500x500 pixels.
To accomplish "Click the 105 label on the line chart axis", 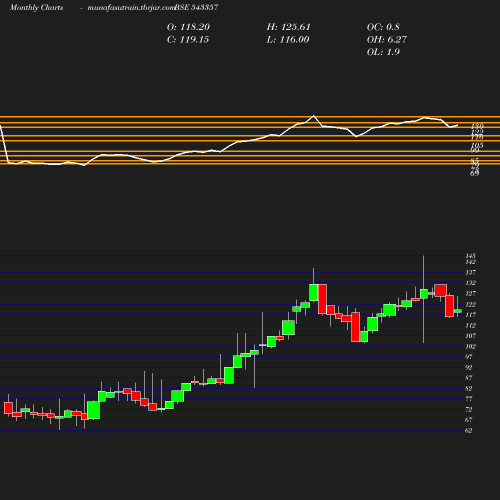I will tap(477, 145).
